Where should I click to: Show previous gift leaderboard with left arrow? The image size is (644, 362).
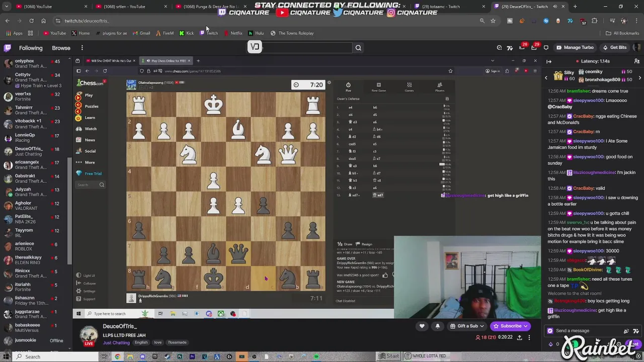coord(546,78)
